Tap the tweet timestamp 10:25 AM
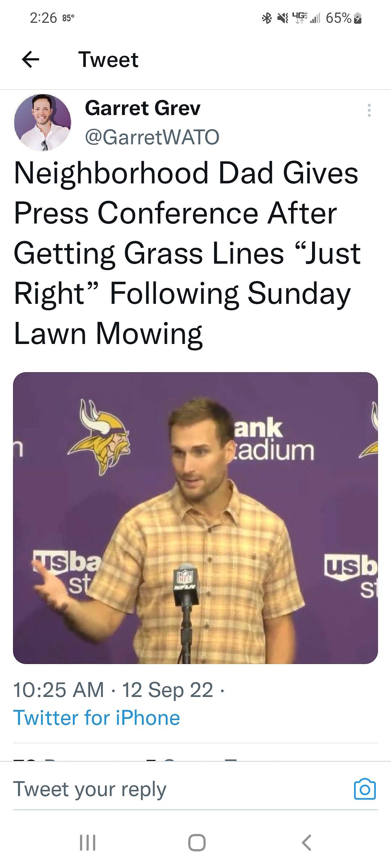 click(x=59, y=690)
